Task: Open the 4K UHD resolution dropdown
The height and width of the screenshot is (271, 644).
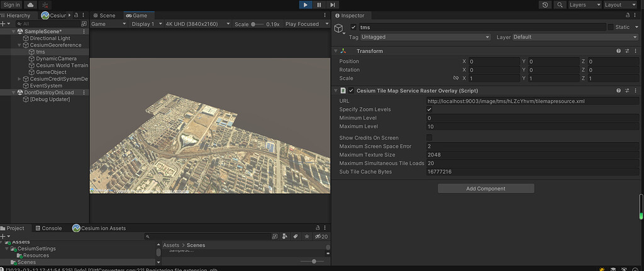Action: pyautogui.click(x=196, y=24)
